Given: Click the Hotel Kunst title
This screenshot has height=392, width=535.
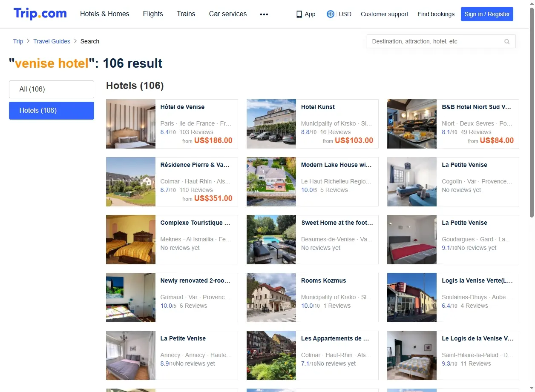Looking at the screenshot, I should pos(318,107).
